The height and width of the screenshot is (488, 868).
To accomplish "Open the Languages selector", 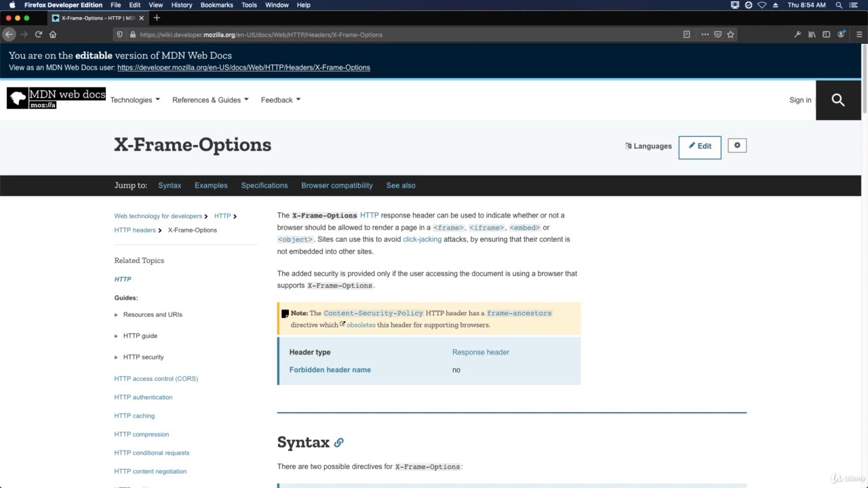I will click(x=648, y=146).
